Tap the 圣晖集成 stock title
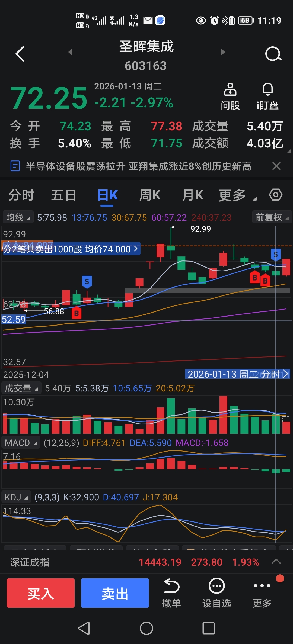The width and height of the screenshot is (293, 644). point(146,46)
